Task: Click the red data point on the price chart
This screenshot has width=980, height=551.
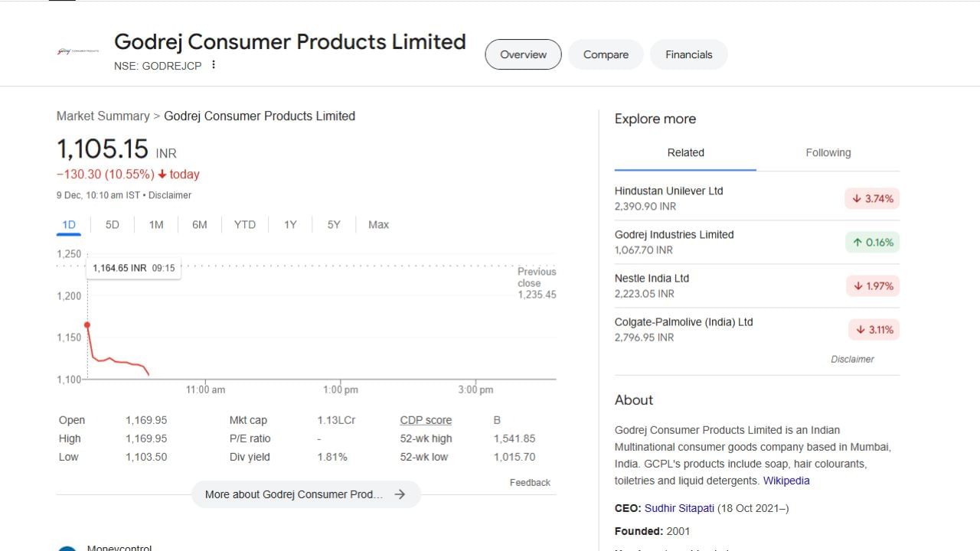Action: [x=87, y=325]
